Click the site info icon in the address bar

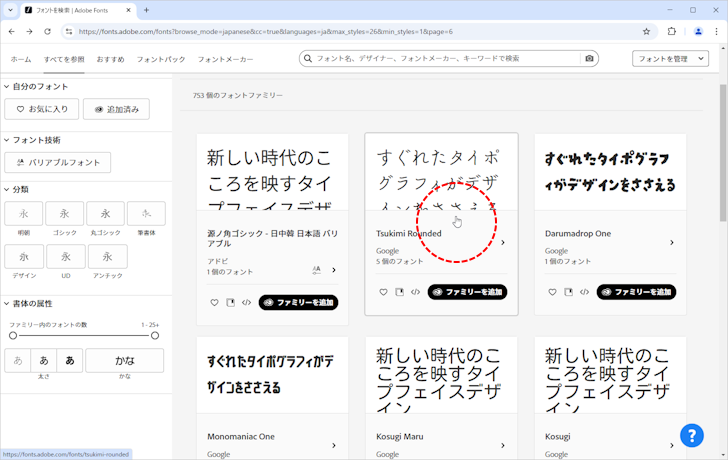69,32
